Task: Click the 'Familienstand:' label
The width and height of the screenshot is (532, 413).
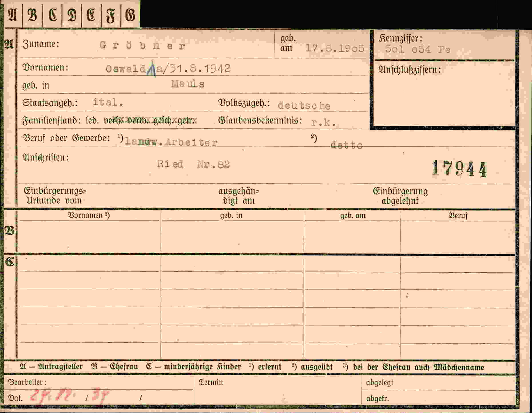Action: pos(52,121)
